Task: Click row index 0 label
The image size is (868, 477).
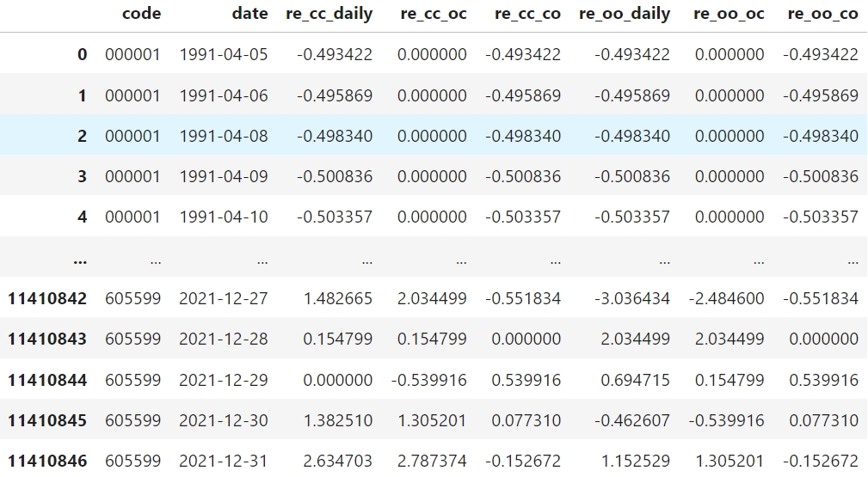Action: click(x=82, y=55)
